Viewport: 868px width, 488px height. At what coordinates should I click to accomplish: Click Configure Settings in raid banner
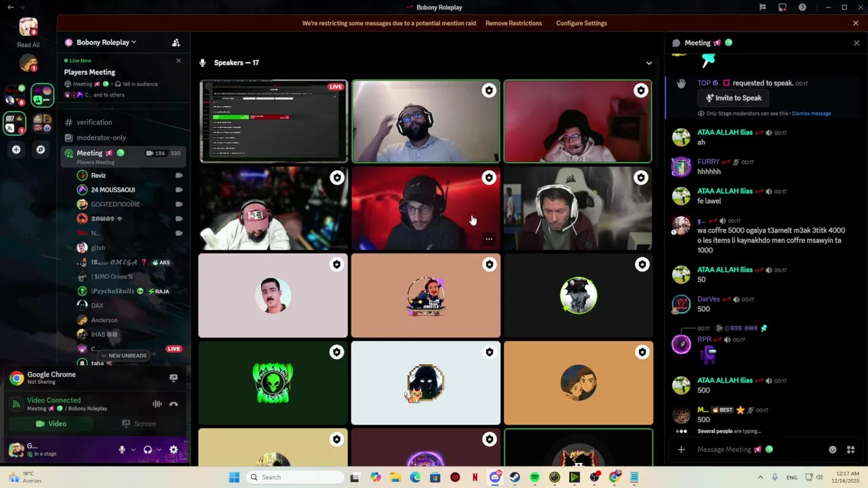pyautogui.click(x=581, y=23)
